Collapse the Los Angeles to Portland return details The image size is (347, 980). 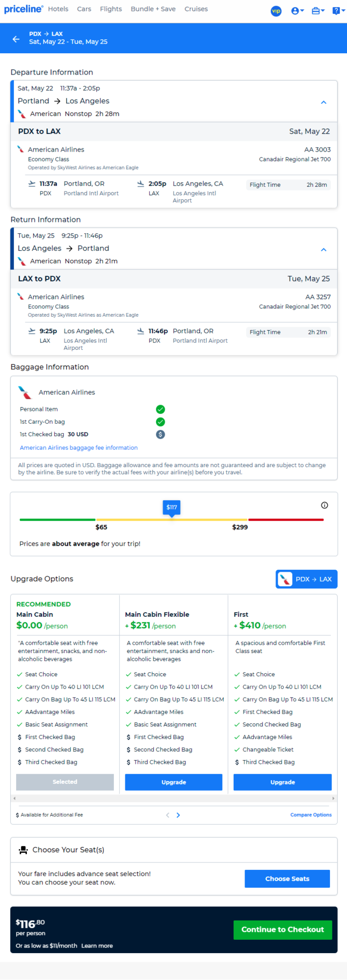(x=324, y=249)
